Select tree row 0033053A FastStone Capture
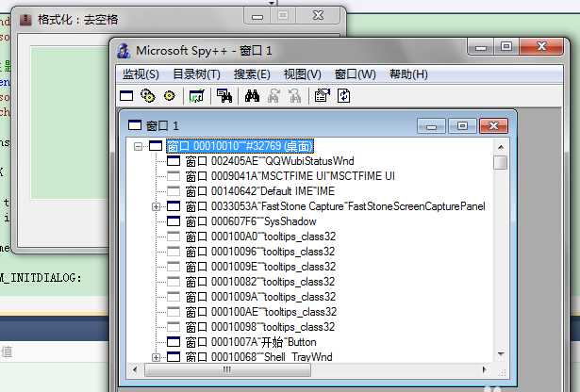Image resolution: width=580 pixels, height=392 pixels. [335, 206]
